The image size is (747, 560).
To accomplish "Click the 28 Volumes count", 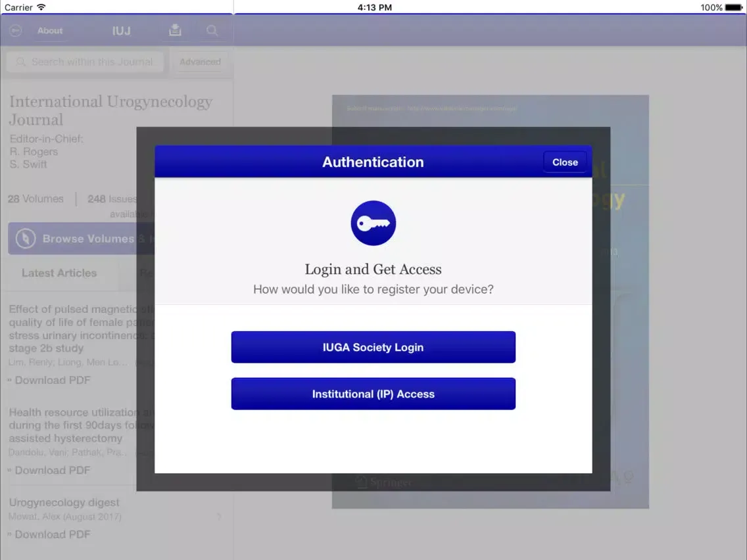I will click(36, 199).
